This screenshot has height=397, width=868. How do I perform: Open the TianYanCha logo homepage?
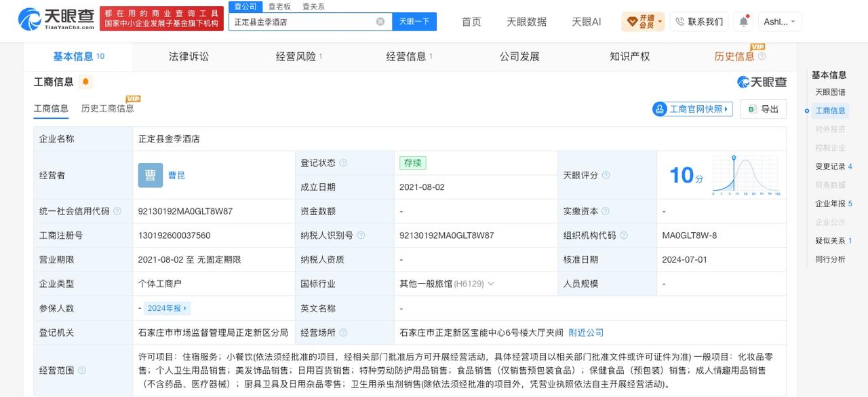56,19
